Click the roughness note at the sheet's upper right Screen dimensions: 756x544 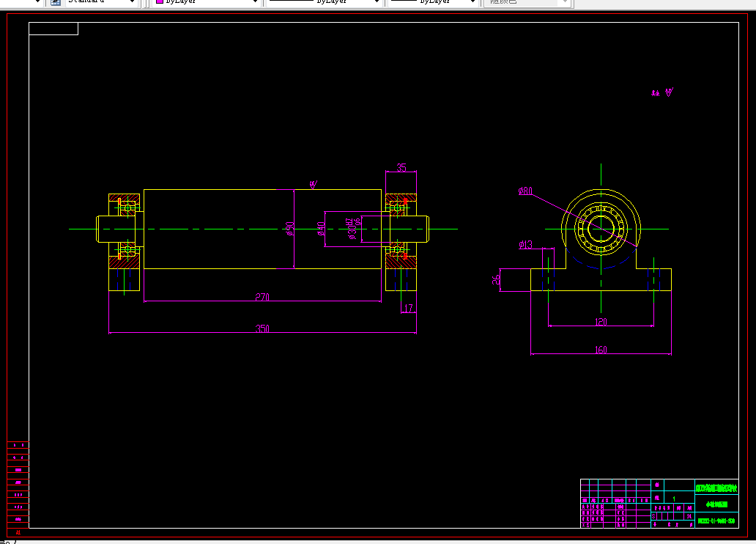click(662, 92)
